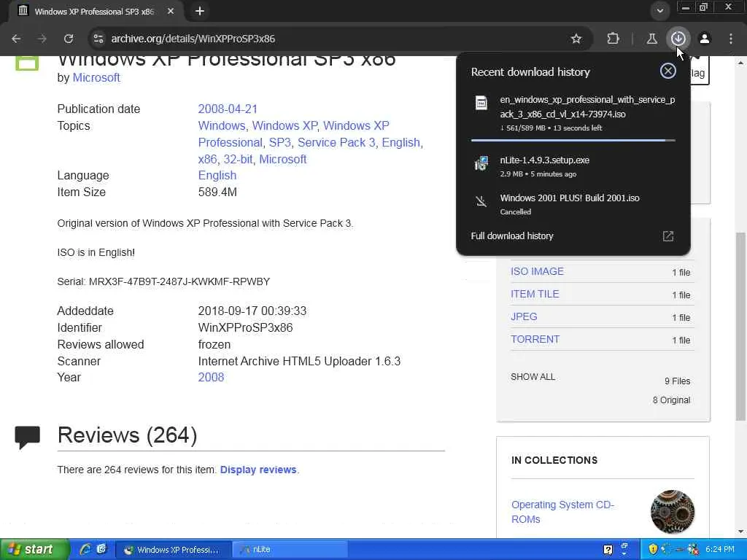Open nLite-1.4.9.3.setup.exe download entry
The height and width of the screenshot is (560, 747).
point(573,166)
